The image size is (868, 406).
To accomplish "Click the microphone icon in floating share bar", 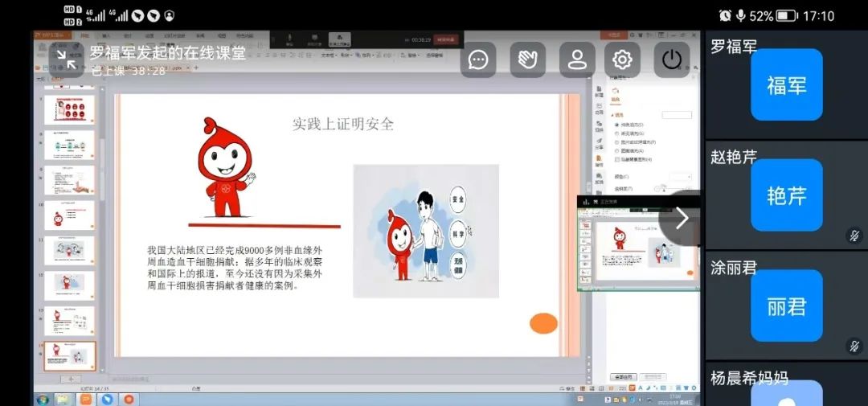I will point(289,39).
